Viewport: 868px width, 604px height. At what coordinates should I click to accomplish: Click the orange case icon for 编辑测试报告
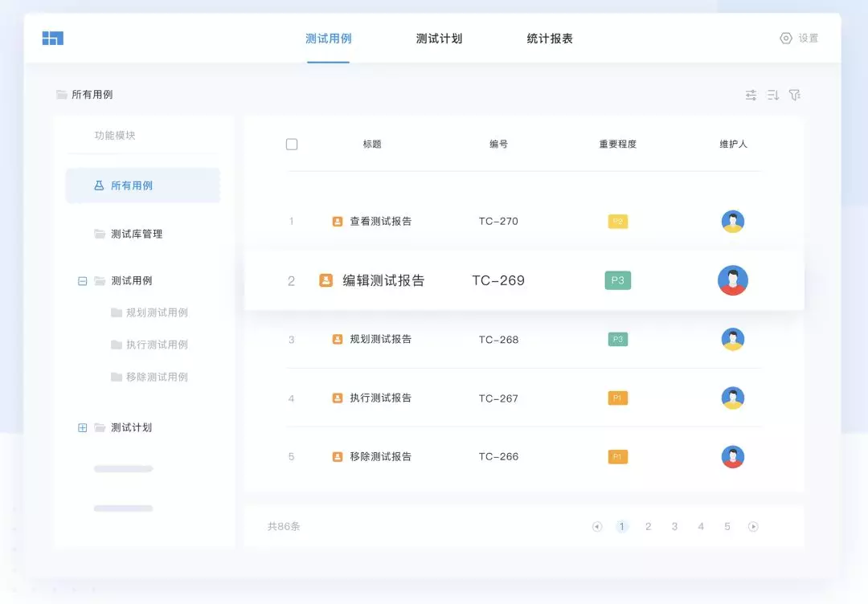pos(326,280)
